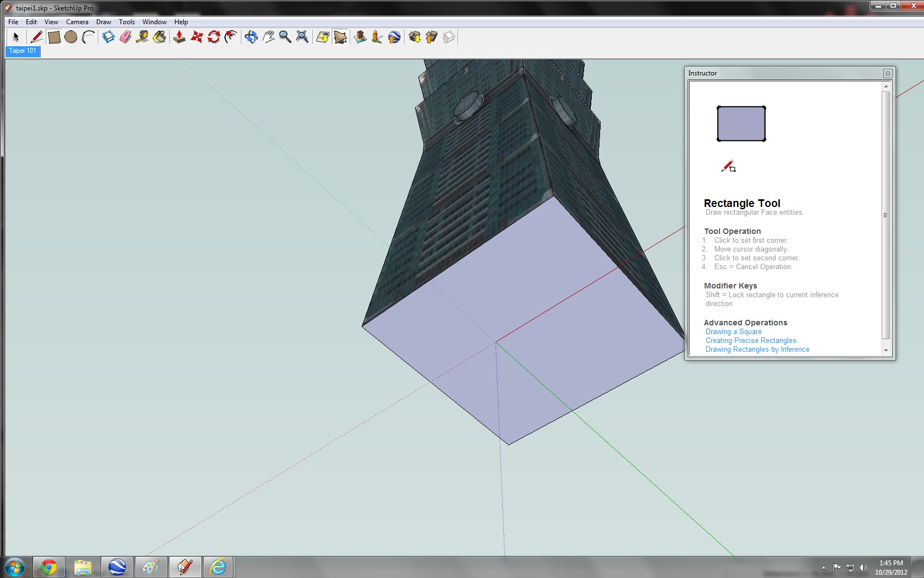The image size is (924, 578).
Task: Choose the Select arrow tool
Action: coord(16,37)
